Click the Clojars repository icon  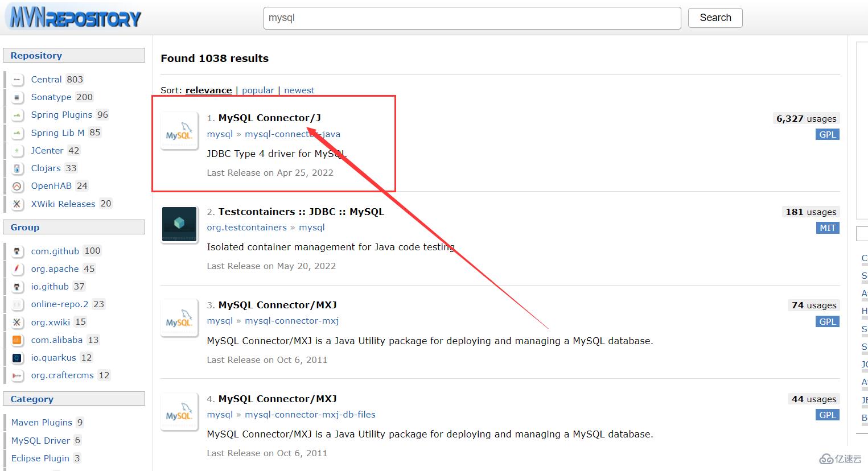tap(17, 168)
